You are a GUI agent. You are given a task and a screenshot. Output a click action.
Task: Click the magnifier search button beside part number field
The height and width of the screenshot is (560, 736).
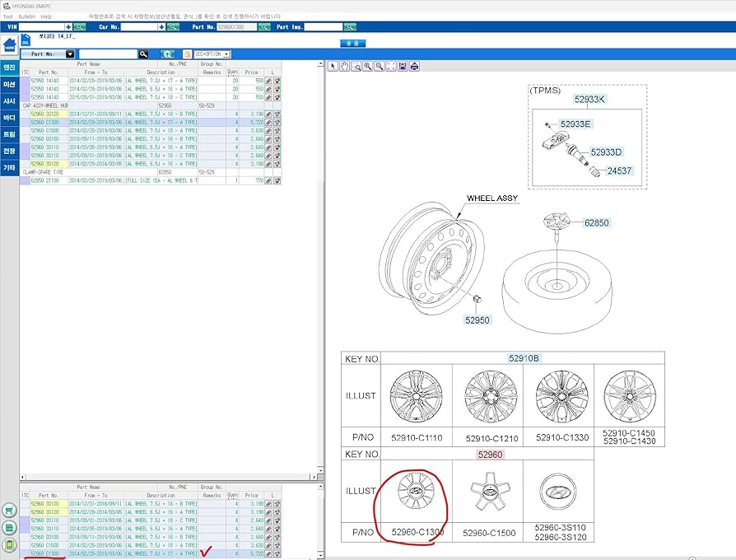tap(143, 54)
